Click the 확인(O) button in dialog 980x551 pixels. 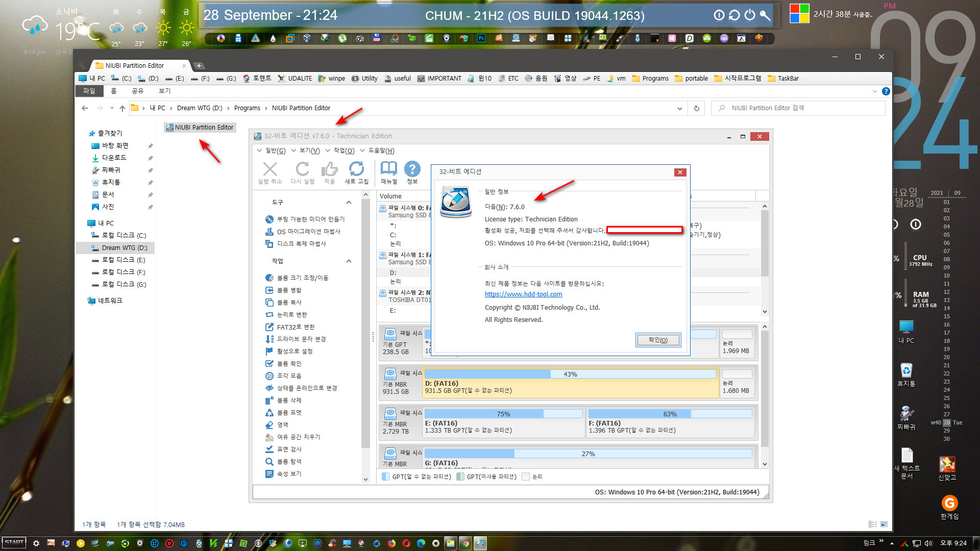coord(658,340)
